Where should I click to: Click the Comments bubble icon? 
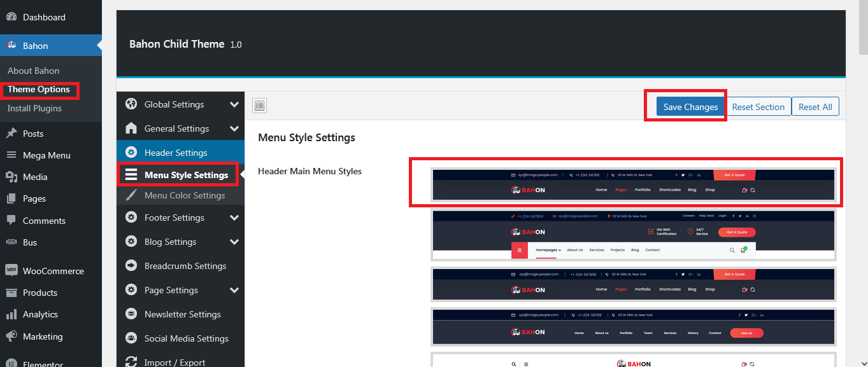[x=11, y=221]
